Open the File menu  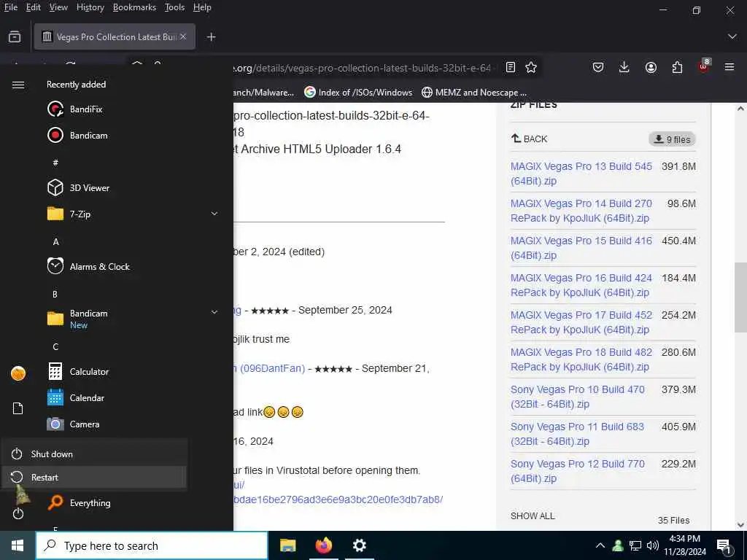[11, 7]
